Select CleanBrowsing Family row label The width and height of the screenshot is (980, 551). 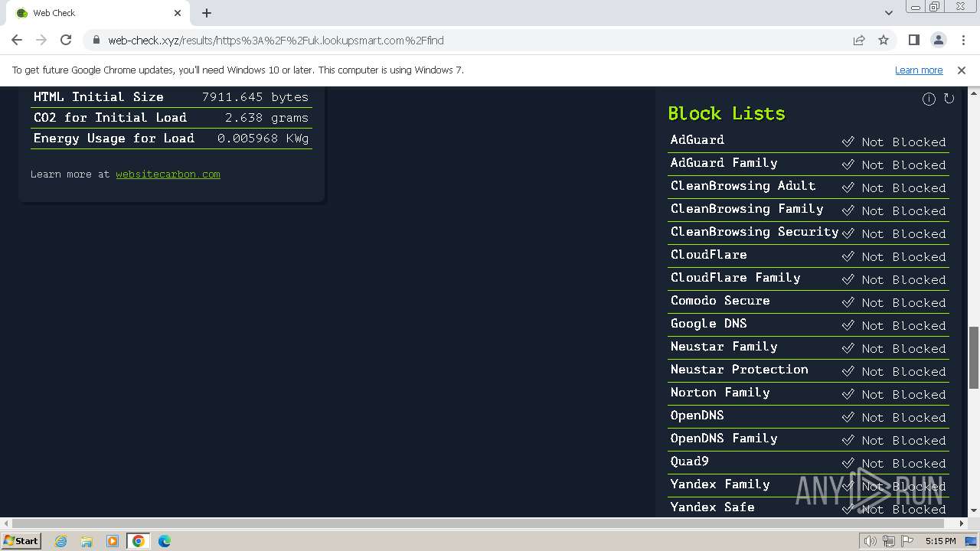(747, 209)
